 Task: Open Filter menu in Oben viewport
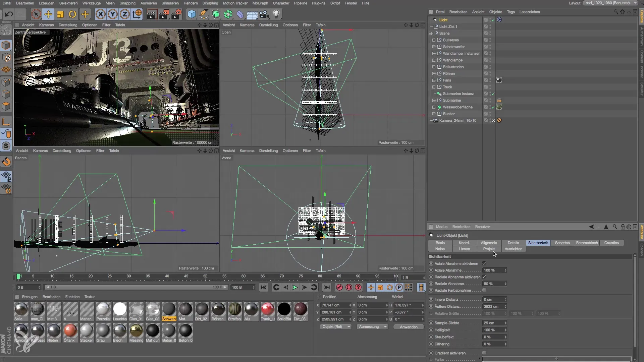tap(307, 25)
